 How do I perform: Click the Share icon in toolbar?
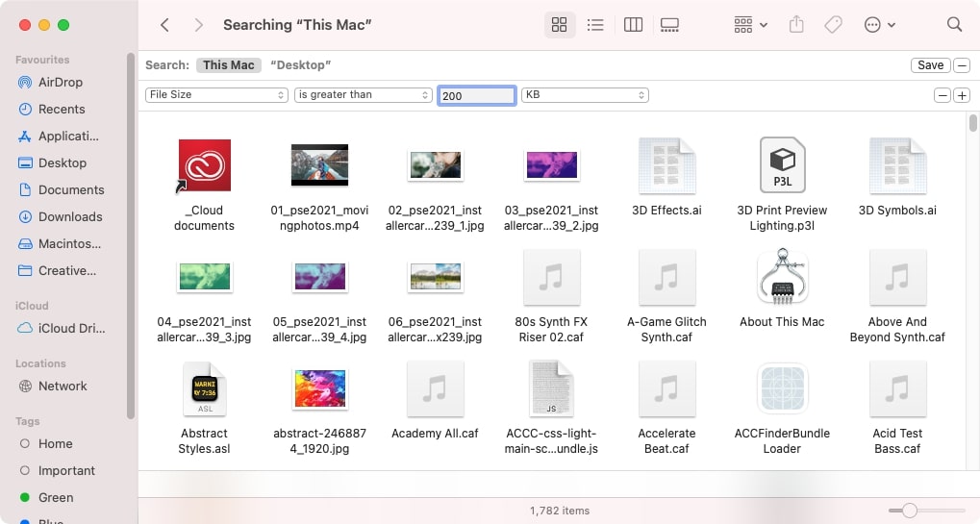tap(795, 25)
